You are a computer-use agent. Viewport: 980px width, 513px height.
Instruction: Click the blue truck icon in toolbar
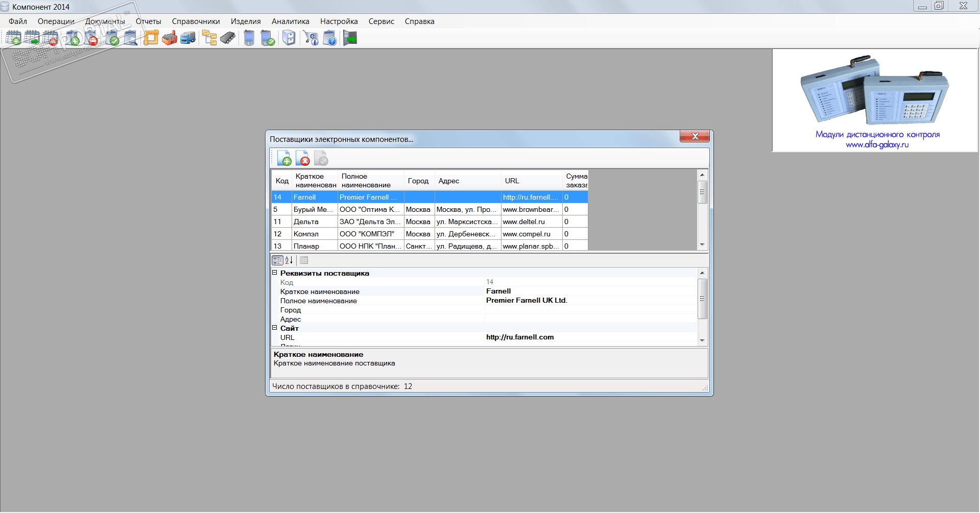(188, 38)
